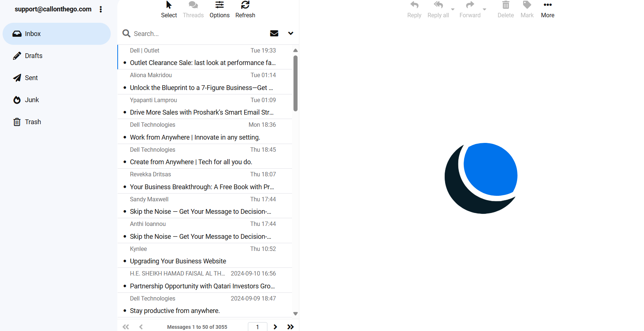Open Dell Outlet Clearance Sale email
This screenshot has width=644, height=331.
[x=202, y=63]
